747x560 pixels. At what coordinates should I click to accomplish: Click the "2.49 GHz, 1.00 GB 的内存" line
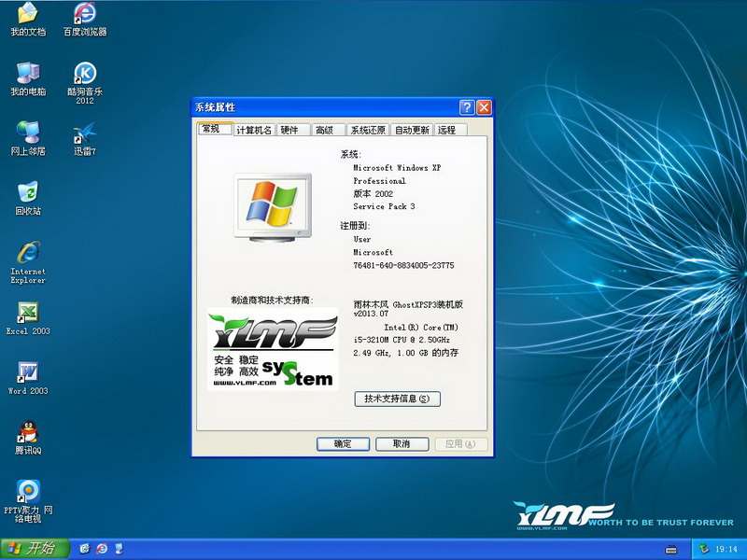(406, 353)
